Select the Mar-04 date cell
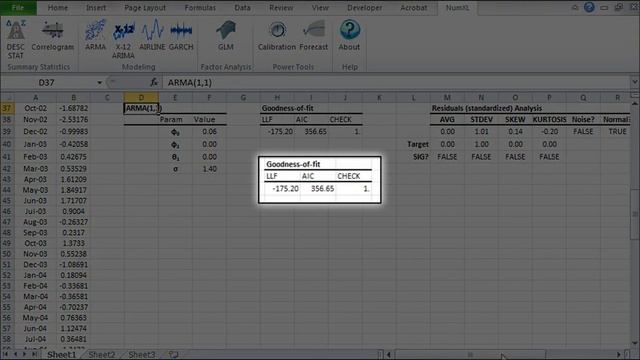Screen dimensions: 640x360 click(x=36, y=296)
